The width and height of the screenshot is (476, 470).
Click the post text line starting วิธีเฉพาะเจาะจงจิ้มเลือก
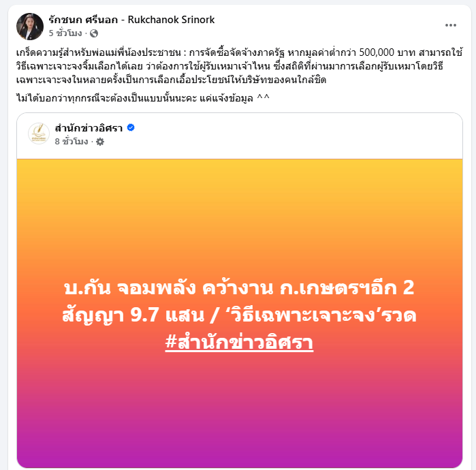229,66
